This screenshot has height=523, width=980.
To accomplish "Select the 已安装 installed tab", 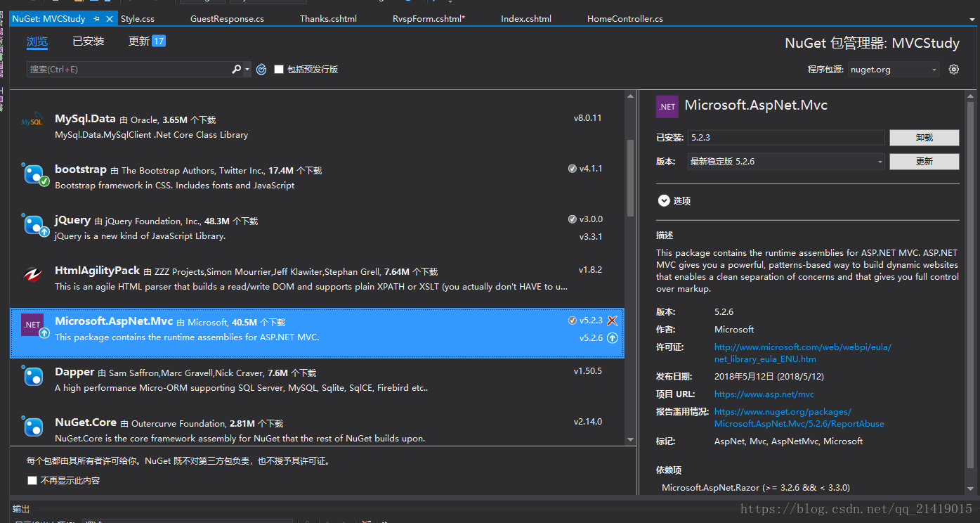I will coord(89,41).
